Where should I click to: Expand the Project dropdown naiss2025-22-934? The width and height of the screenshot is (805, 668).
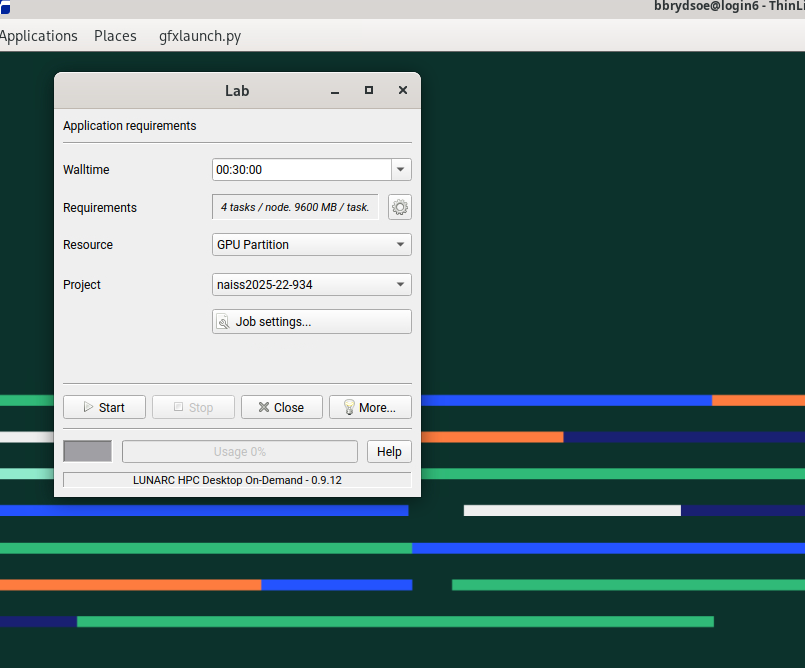pyautogui.click(x=311, y=285)
